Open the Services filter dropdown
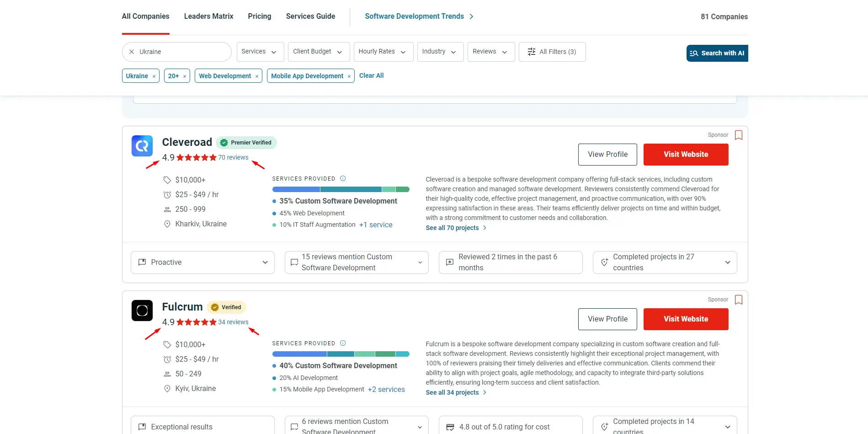This screenshot has width=868, height=434. pos(261,52)
